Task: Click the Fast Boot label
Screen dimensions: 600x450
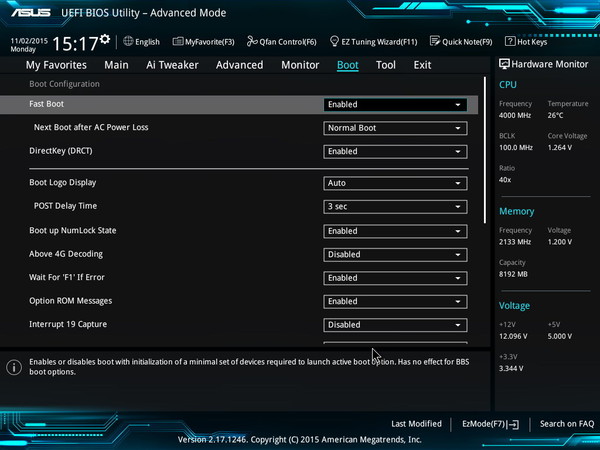Action: click(x=46, y=104)
